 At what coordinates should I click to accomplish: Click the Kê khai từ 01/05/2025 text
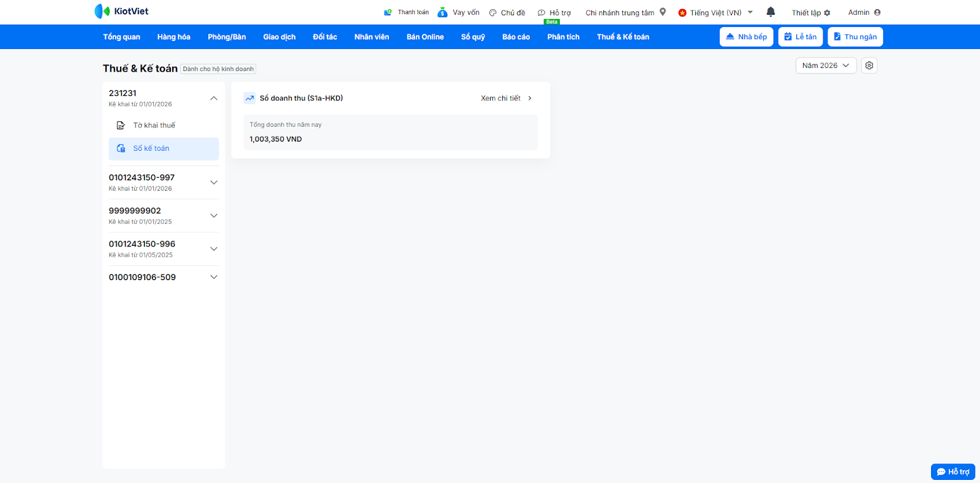click(141, 255)
